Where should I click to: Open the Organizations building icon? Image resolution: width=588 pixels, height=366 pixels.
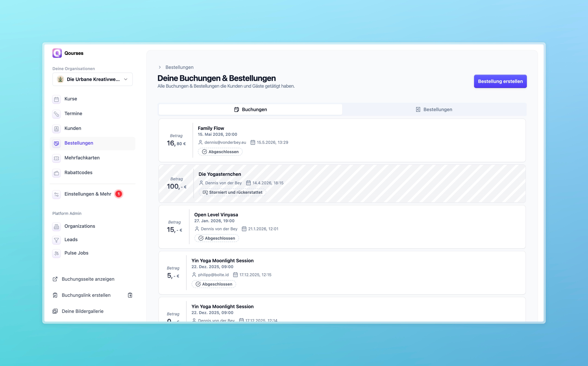tap(56, 227)
